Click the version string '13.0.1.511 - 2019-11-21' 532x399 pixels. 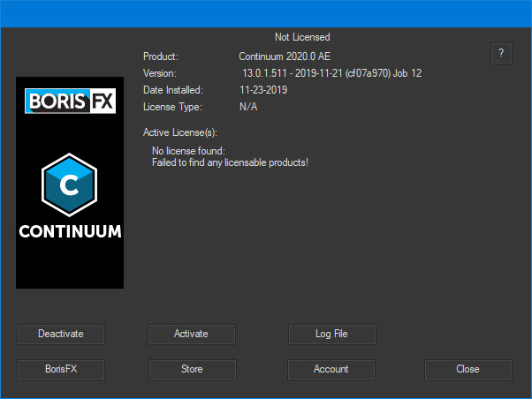[293, 73]
